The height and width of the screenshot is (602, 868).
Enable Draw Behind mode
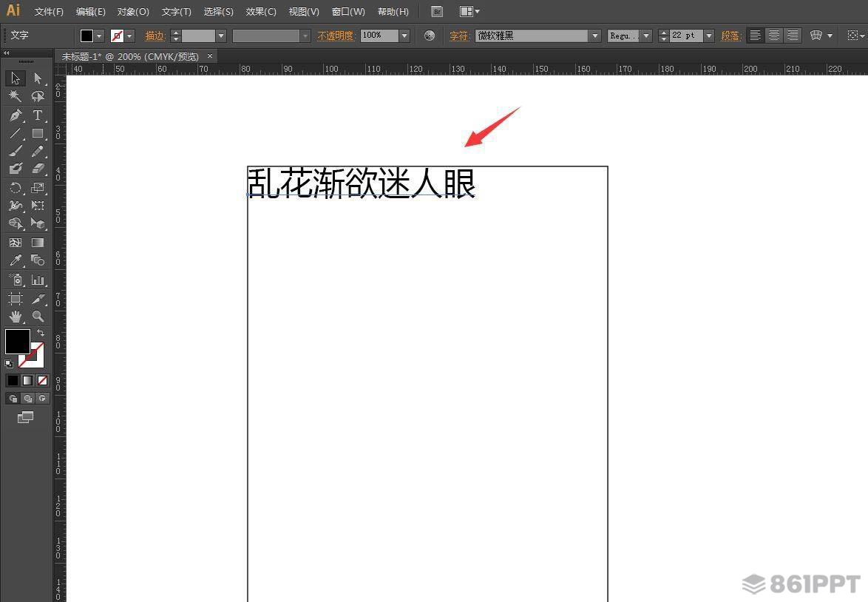pos(27,398)
